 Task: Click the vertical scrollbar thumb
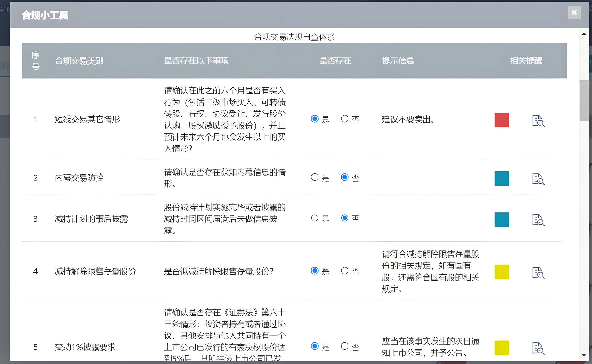584,101
